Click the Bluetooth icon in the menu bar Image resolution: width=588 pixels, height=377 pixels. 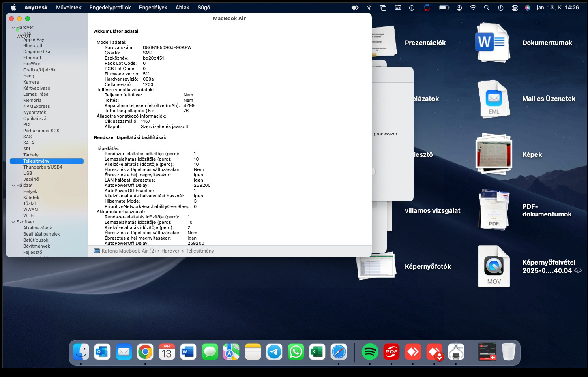[369, 8]
